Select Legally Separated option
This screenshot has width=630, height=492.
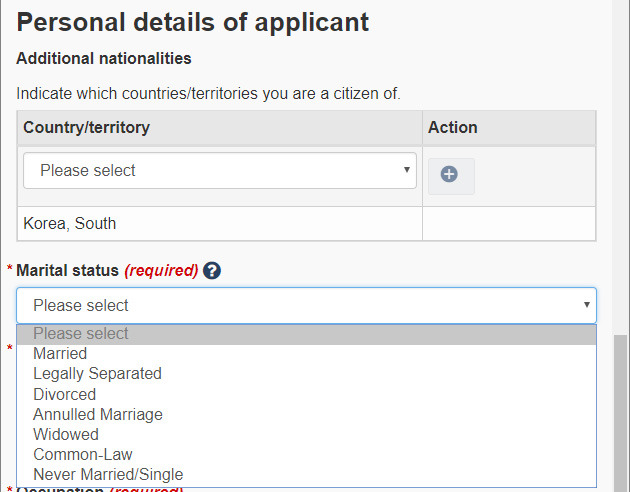point(306,374)
